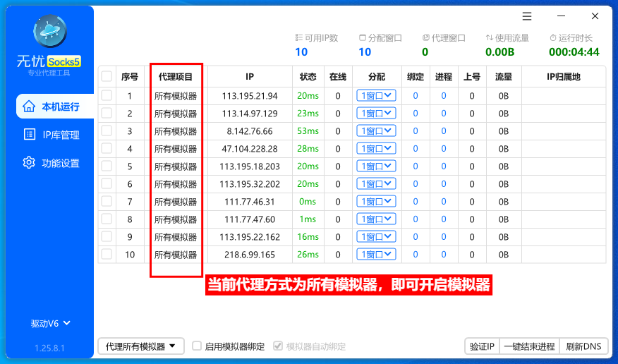The height and width of the screenshot is (364, 618).
Task: Click the 运行时长 timer icon
Action: [x=552, y=38]
